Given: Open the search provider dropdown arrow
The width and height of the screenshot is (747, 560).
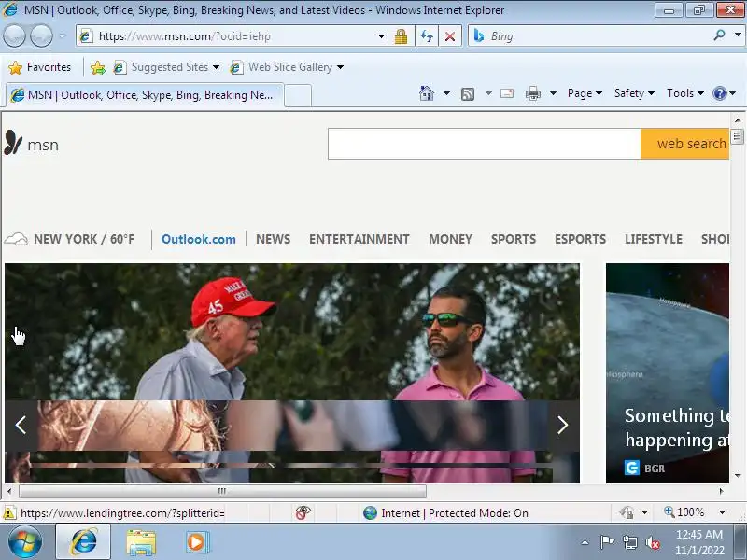Looking at the screenshot, I should (x=738, y=35).
